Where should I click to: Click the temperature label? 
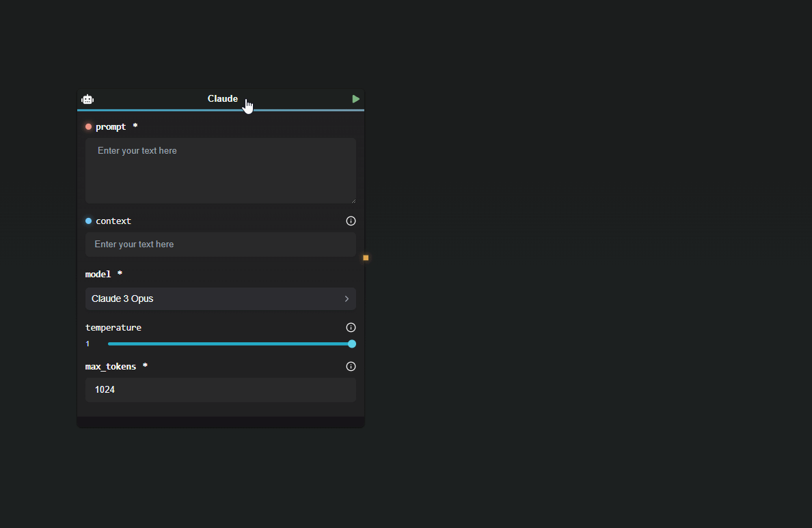(x=113, y=328)
